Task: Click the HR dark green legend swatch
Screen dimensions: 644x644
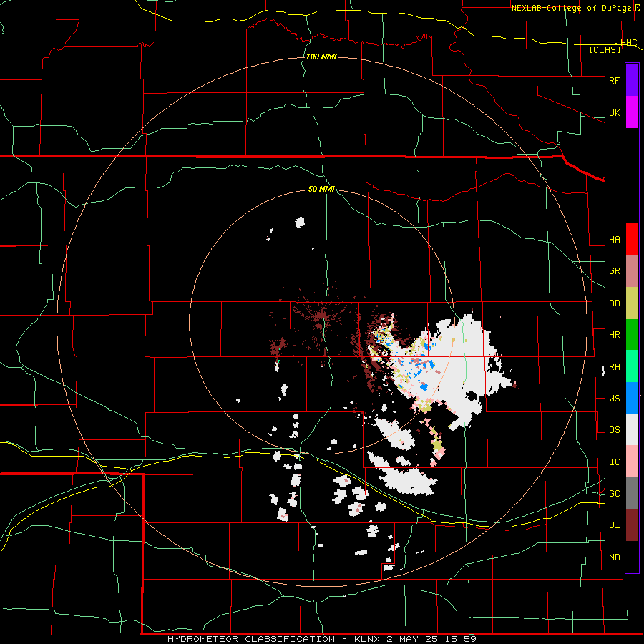Action: (632, 335)
